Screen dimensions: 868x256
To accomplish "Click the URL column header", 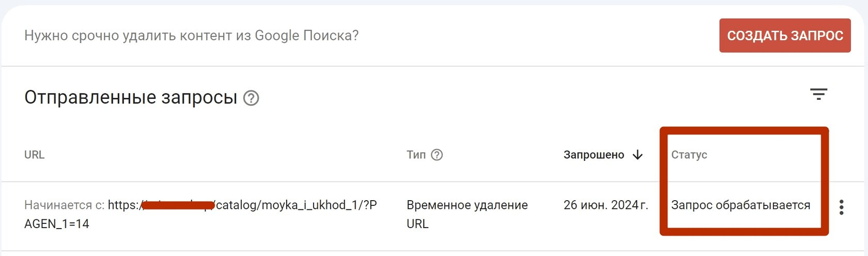I will click(x=34, y=155).
